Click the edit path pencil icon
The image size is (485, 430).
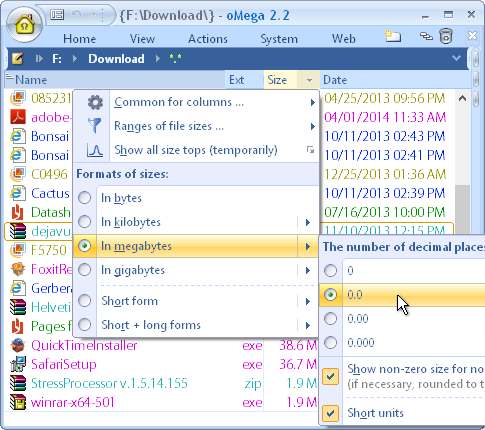point(17,59)
